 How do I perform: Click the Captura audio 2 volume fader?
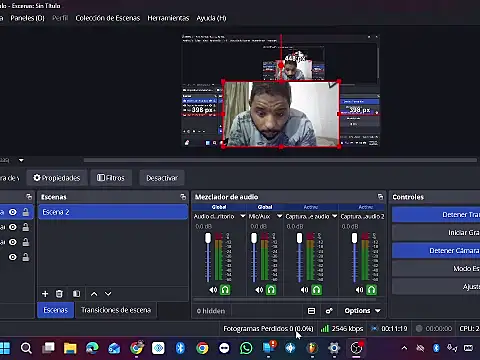(354, 238)
